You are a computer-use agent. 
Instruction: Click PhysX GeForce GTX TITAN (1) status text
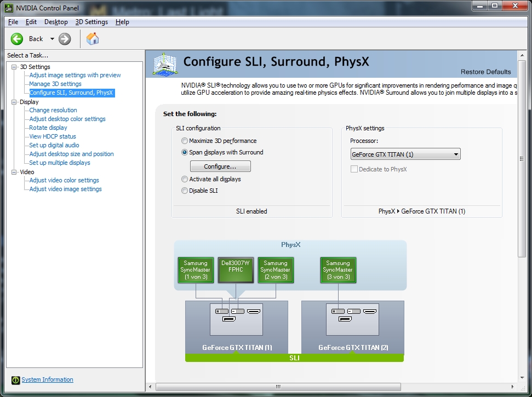click(422, 211)
